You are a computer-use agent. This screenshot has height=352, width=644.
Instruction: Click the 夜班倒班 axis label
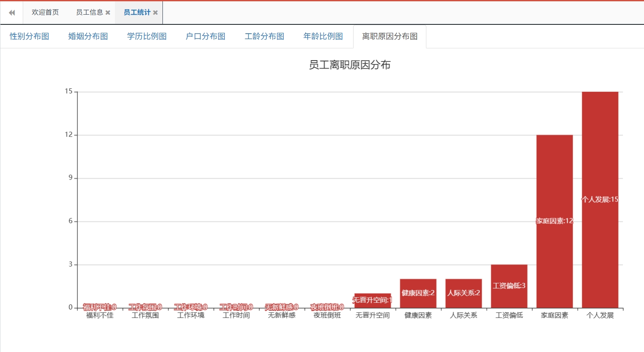tap(326, 315)
